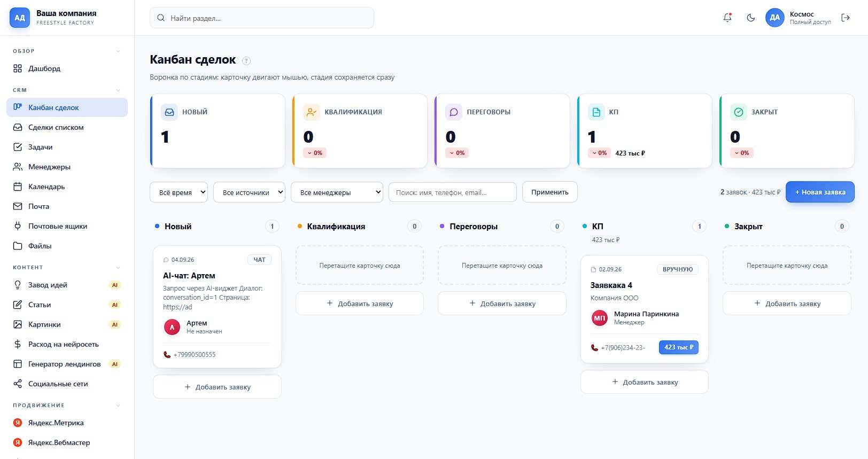Click the Новый stat card inbox icon
868x459 pixels.
[x=169, y=112]
